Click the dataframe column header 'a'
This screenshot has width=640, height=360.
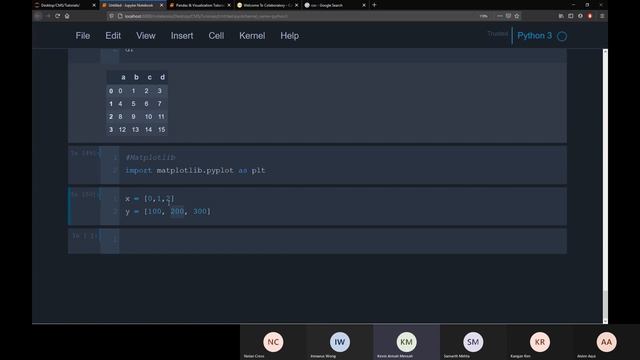pos(123,77)
